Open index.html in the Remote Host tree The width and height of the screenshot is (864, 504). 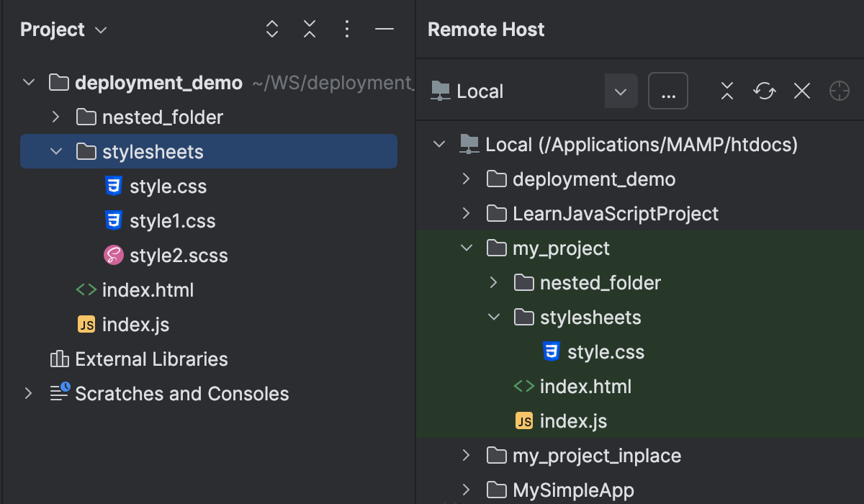pyautogui.click(x=585, y=386)
